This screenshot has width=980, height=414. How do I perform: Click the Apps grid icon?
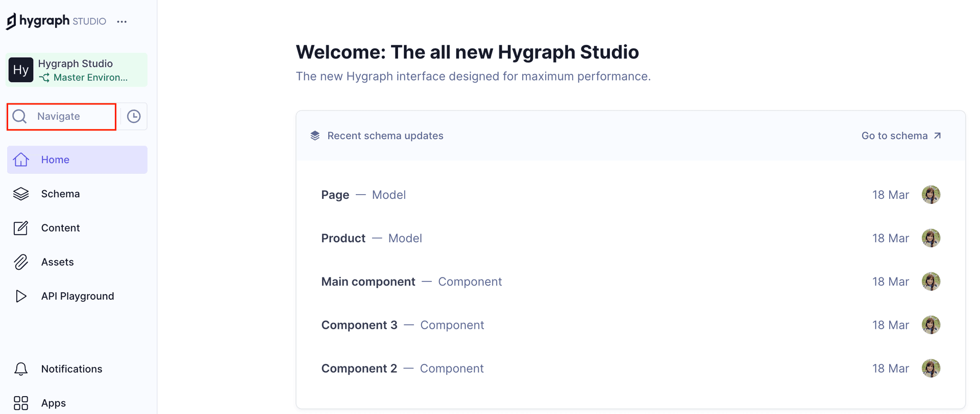(x=21, y=403)
